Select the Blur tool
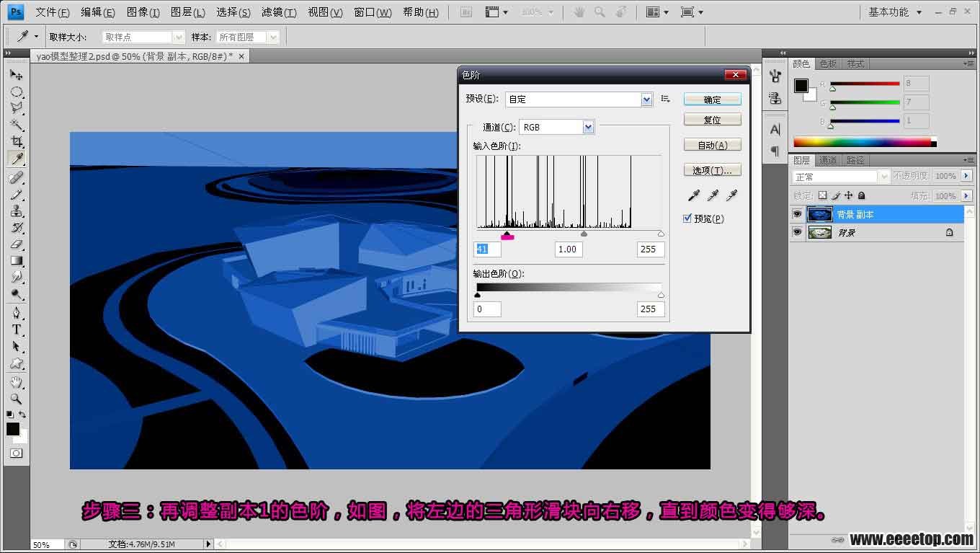The height and width of the screenshot is (553, 980). coord(16,277)
